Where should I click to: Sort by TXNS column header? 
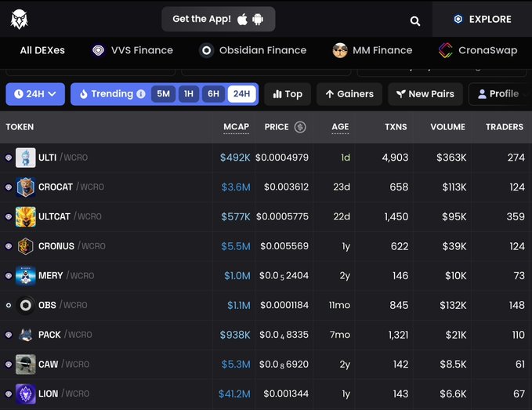click(x=396, y=127)
